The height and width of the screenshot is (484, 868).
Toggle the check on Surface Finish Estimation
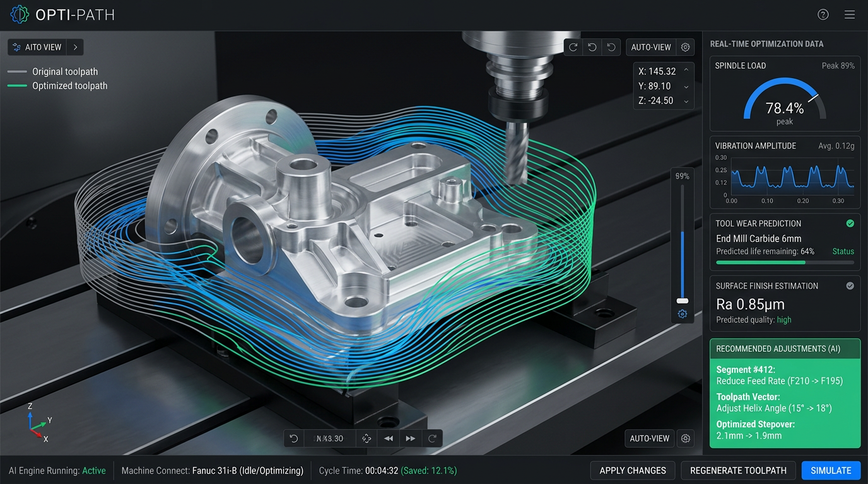tap(850, 285)
